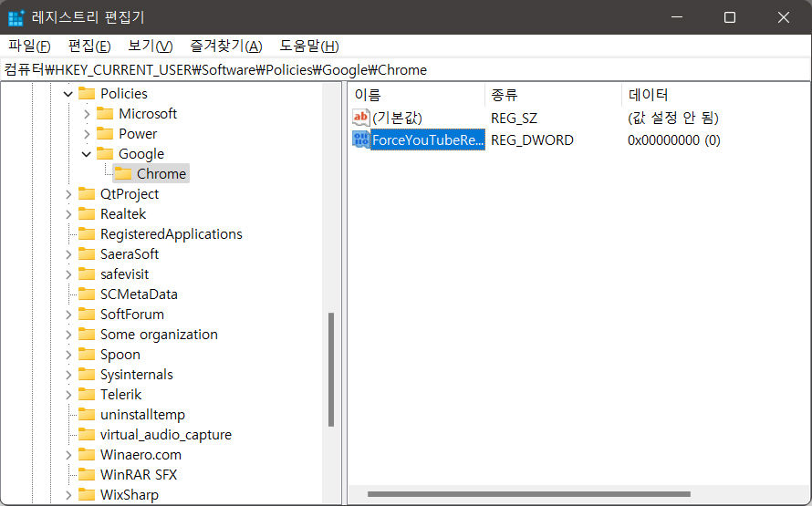Click the Chrome folder icon
The image size is (812, 506).
(x=123, y=174)
